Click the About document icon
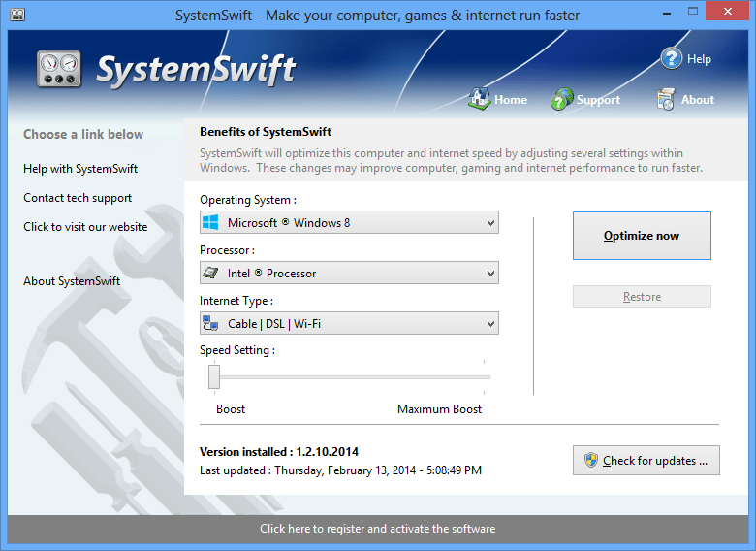 coord(665,99)
